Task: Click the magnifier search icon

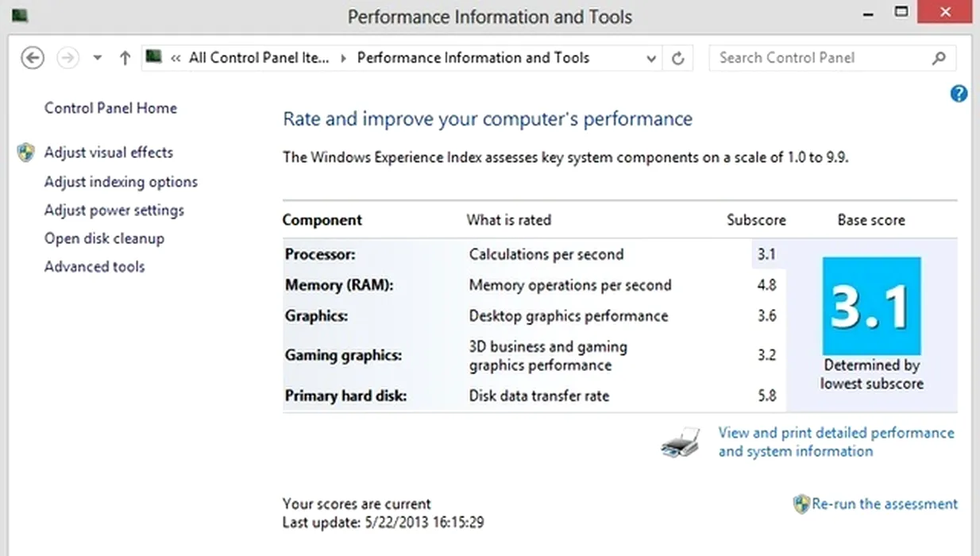Action: click(x=939, y=58)
